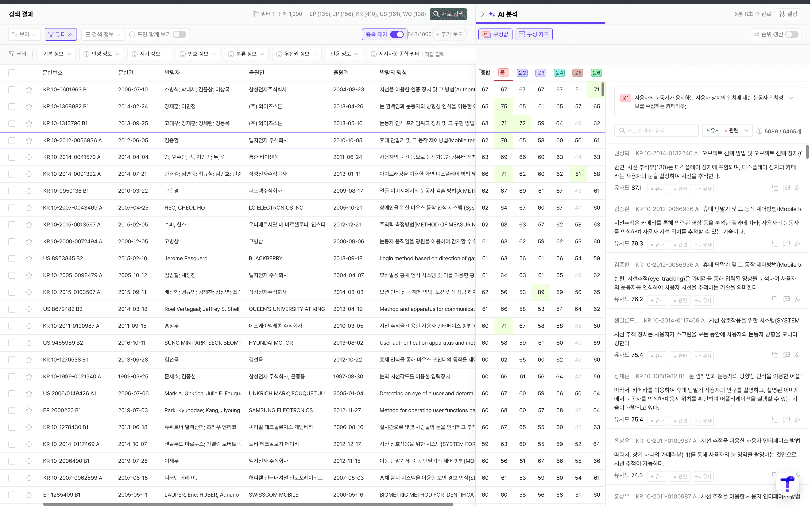Click the 새로 검색 button

pyautogui.click(x=448, y=14)
